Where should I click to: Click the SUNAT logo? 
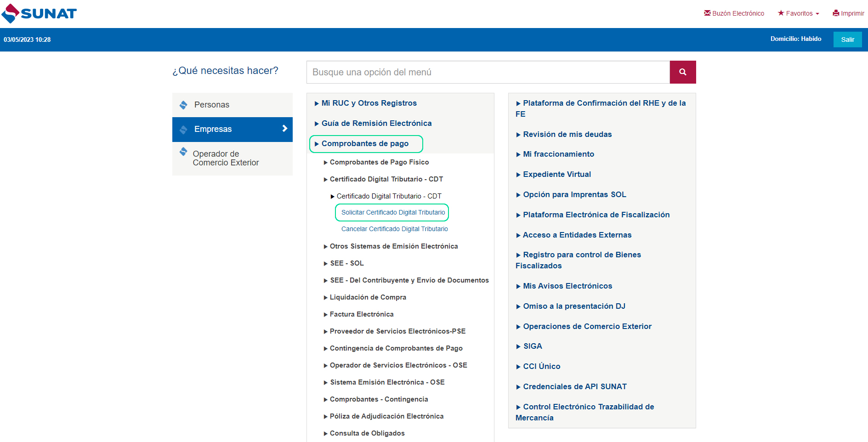(39, 13)
